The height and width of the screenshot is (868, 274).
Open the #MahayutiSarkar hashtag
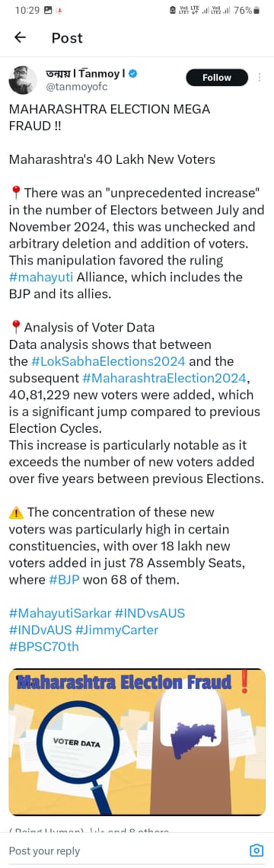60,613
